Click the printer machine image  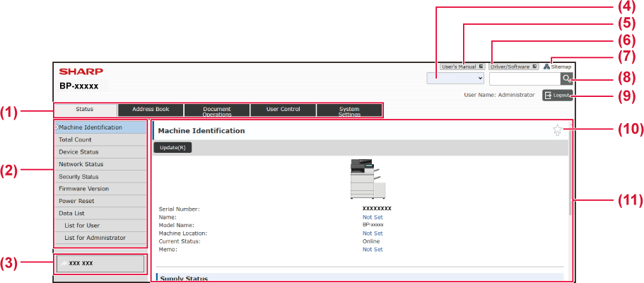coord(368,179)
